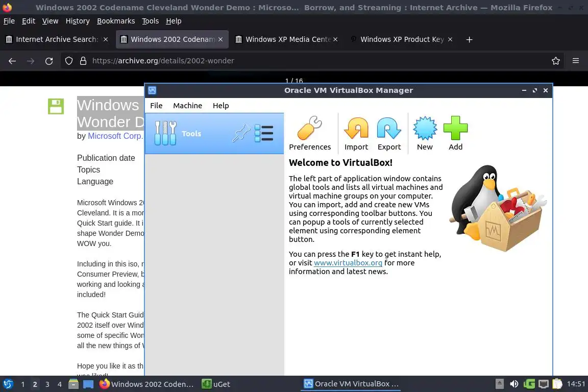Open file manager from taskbar
Image resolution: width=588 pixels, height=392 pixels.
pos(73,384)
